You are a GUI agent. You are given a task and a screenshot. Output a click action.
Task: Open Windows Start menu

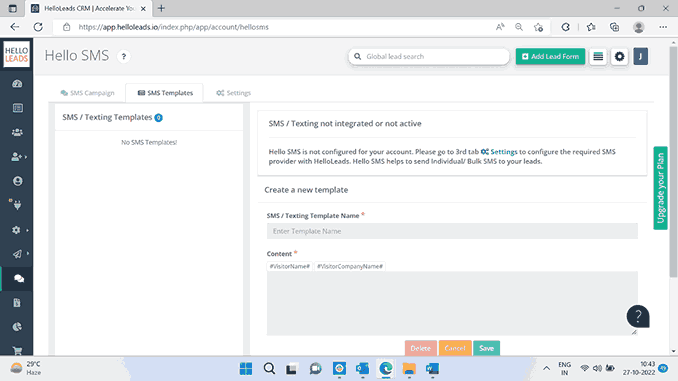tap(246, 368)
